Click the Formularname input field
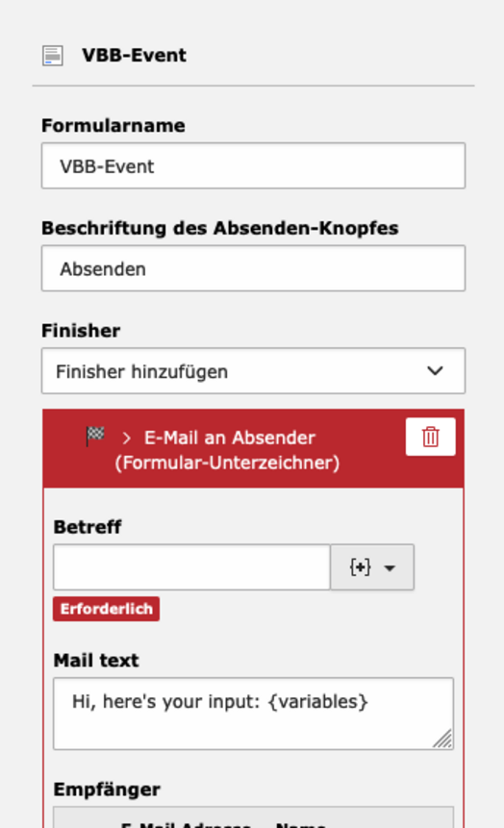Screen dimensions: 504x828 [254, 165]
